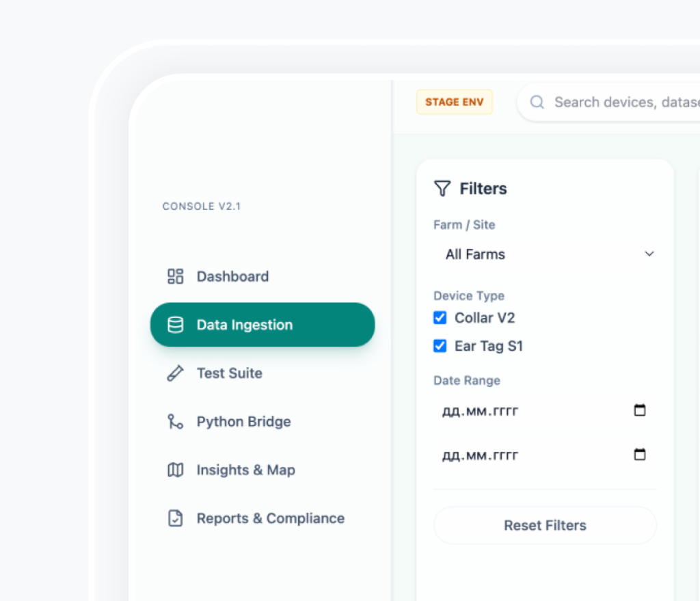Image resolution: width=700 pixels, height=601 pixels.
Task: Open calendar picker for end date
Action: coord(640,455)
